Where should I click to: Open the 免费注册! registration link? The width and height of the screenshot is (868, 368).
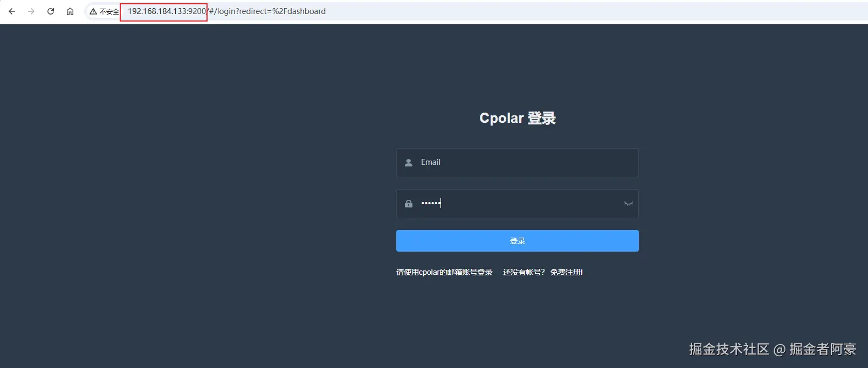pyautogui.click(x=567, y=272)
